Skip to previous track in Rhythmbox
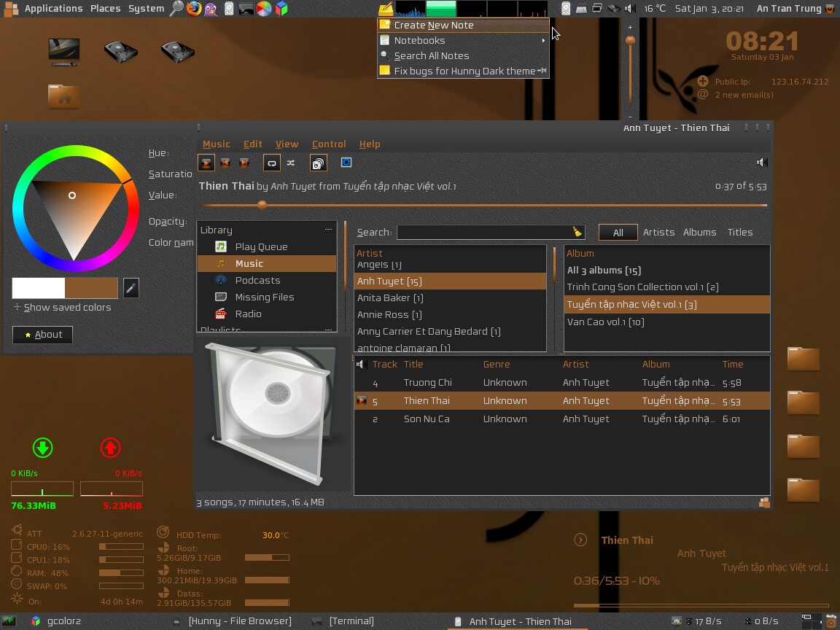The width and height of the screenshot is (840, 630). tap(225, 163)
